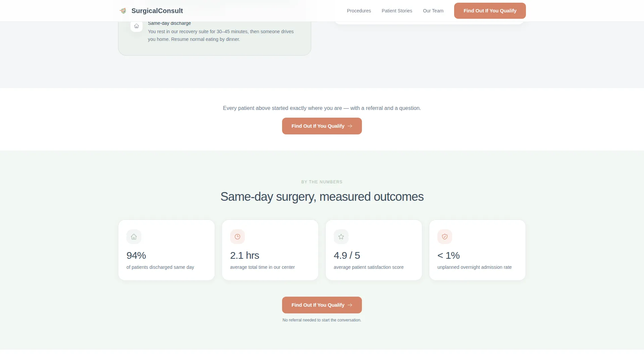Click 'average patient satisfaction score' label
Viewport: 644px width, 362px height.
coord(369,267)
